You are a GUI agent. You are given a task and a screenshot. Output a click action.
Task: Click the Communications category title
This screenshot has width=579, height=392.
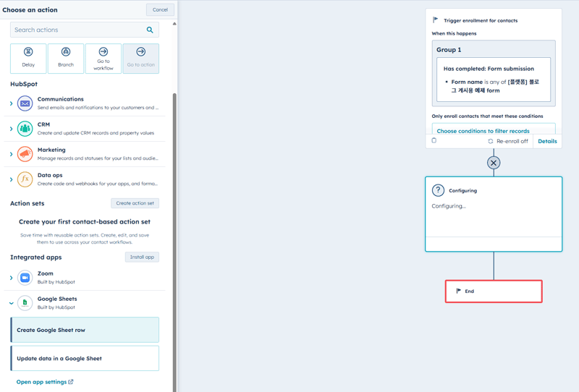(x=61, y=99)
